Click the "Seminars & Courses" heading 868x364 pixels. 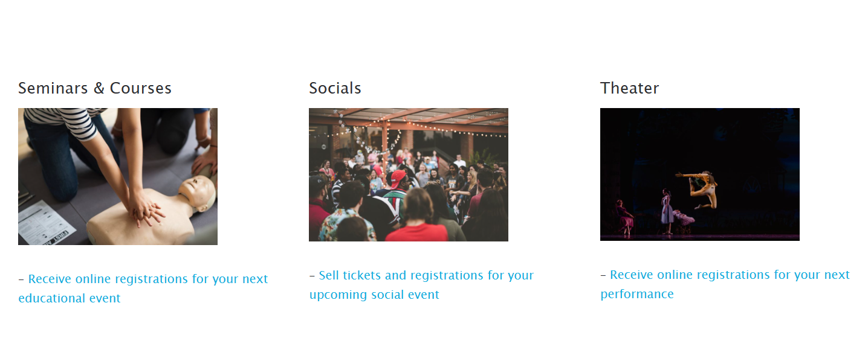pyautogui.click(x=94, y=88)
